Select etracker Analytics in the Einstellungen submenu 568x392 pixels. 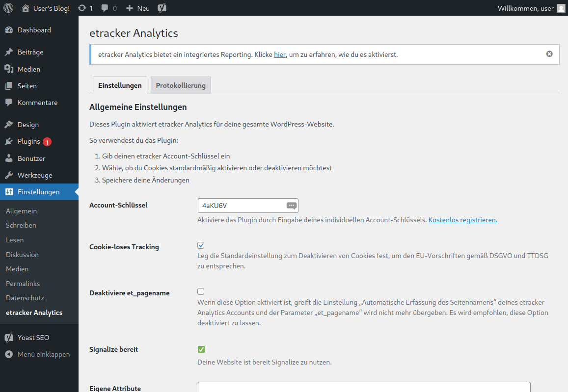pos(34,312)
